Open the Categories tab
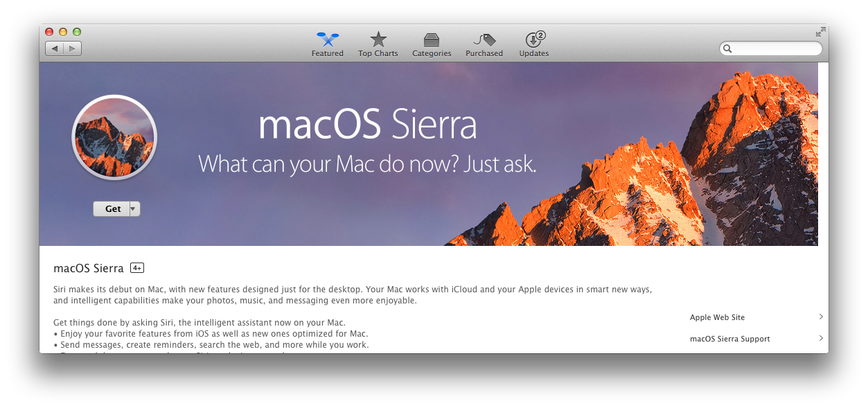868x408 pixels. point(432,44)
